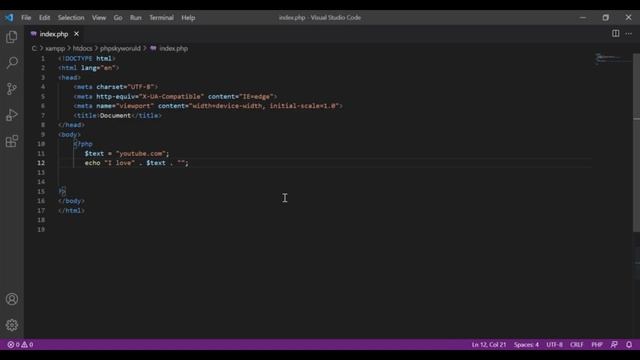The height and width of the screenshot is (360, 640).
Task: Click the X-UA-Compatible attribute value
Action: coord(171,96)
